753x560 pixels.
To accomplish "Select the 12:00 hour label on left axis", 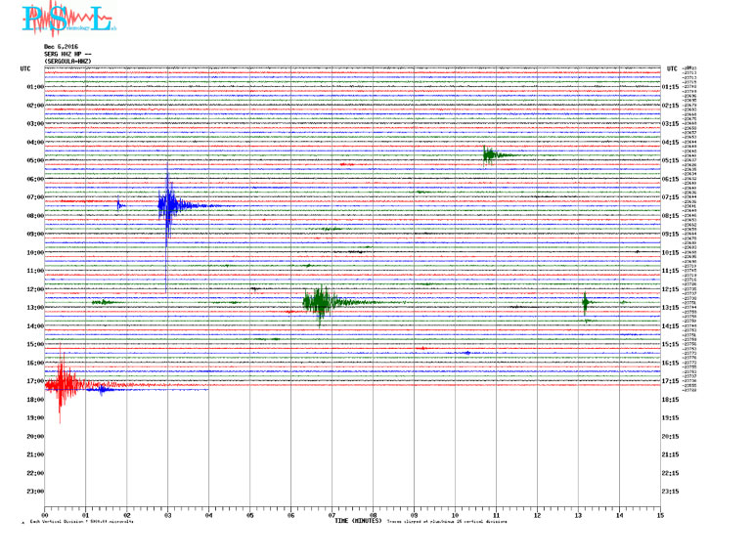I will pyautogui.click(x=34, y=289).
